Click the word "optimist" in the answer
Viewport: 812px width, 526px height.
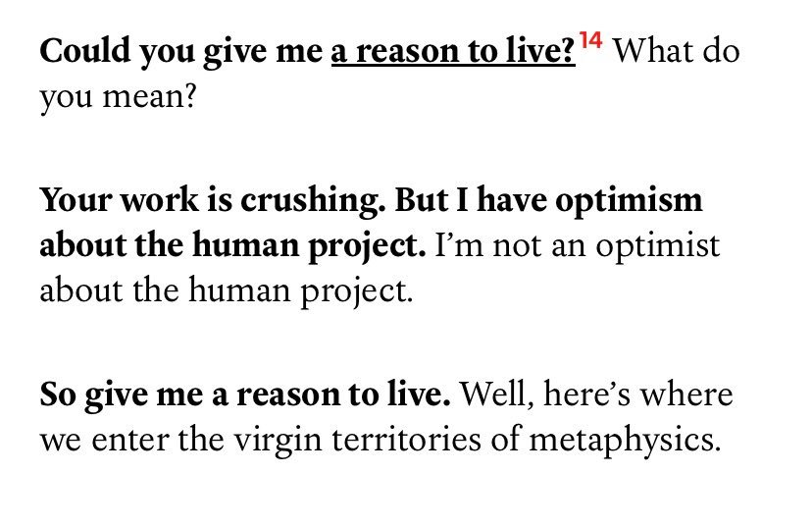point(658,246)
